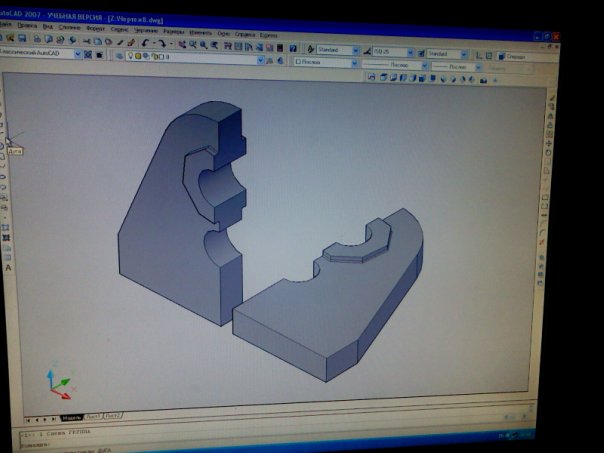Click the Undo arrow in the toolbar
Viewport: 604px width, 453px height.
pos(147,43)
